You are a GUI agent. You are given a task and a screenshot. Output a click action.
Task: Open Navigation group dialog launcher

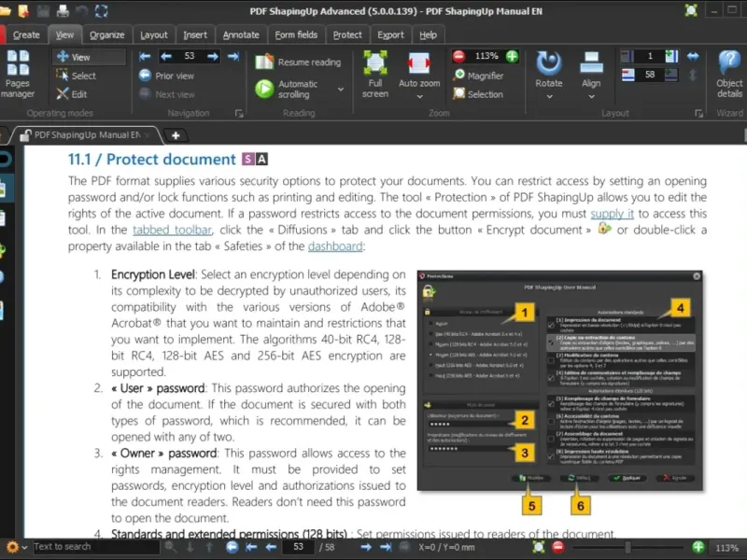239,113
